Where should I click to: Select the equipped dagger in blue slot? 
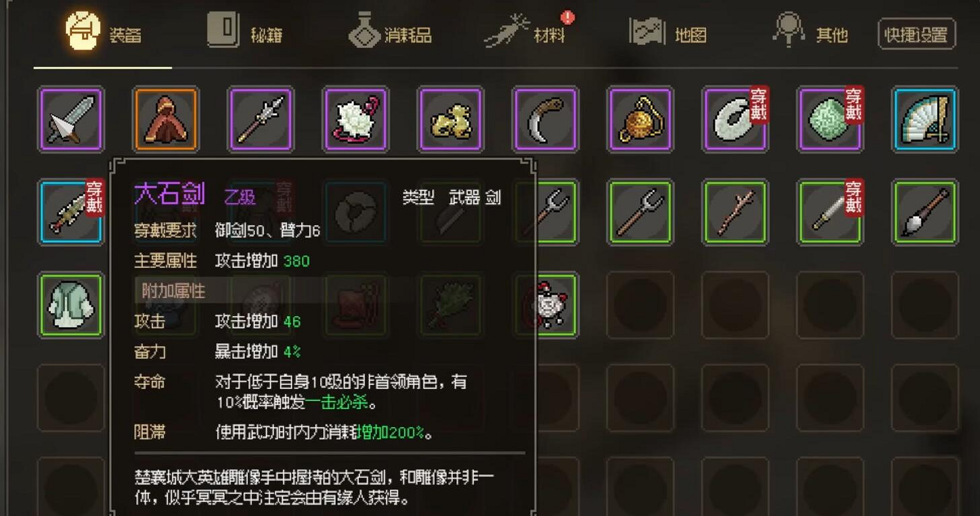click(x=71, y=212)
